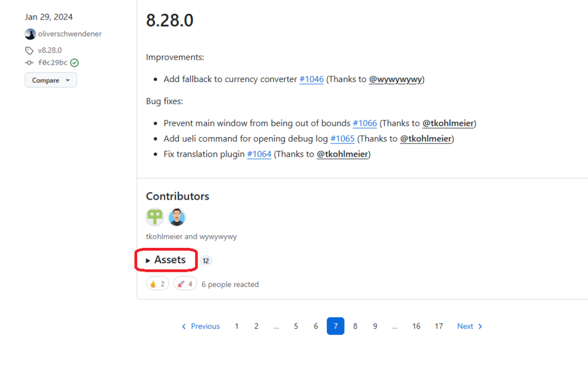Open the @wywywywy mention link
The image size is (588, 374).
point(396,79)
